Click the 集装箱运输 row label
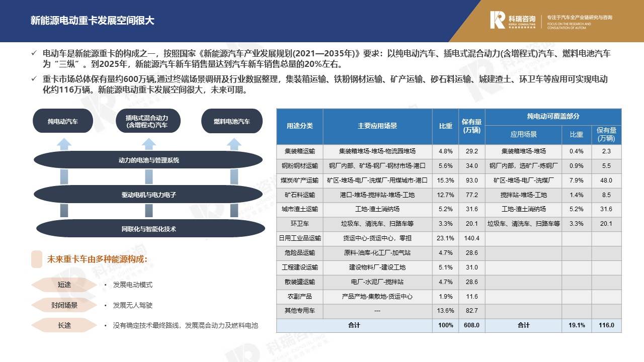The width and height of the screenshot is (644, 362). [x=300, y=151]
